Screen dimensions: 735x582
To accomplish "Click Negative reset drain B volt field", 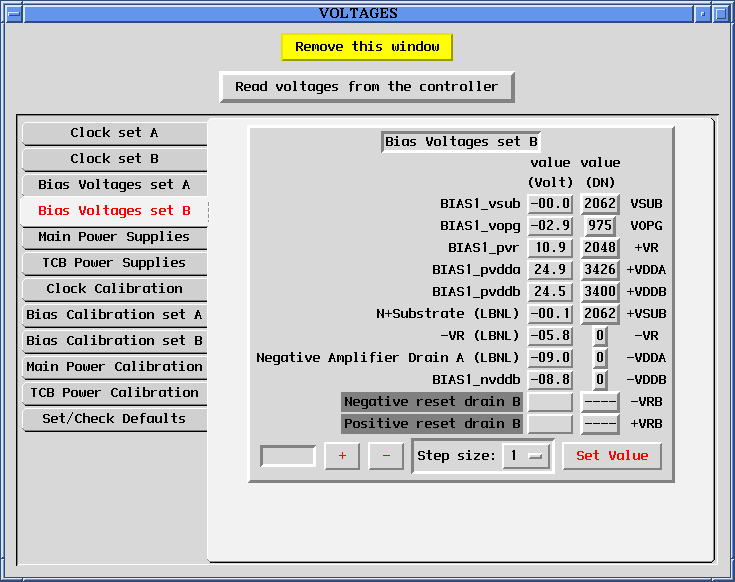I will pyautogui.click(x=550, y=402).
